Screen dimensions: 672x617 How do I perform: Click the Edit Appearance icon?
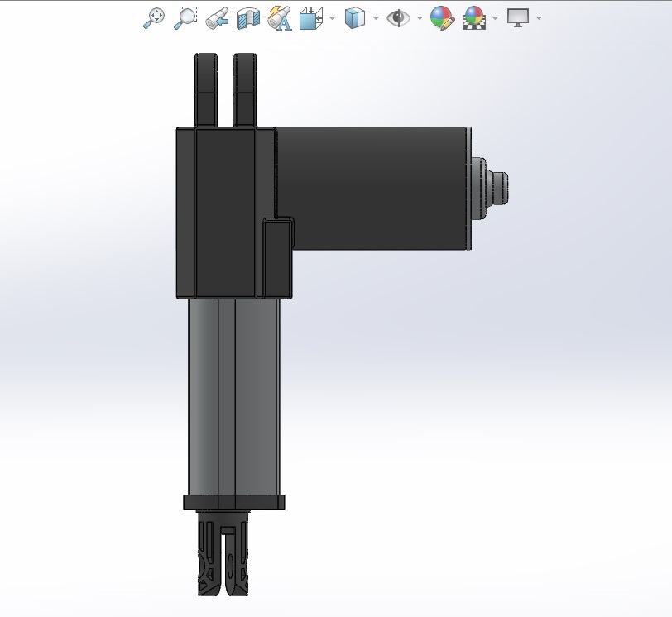pos(442,18)
